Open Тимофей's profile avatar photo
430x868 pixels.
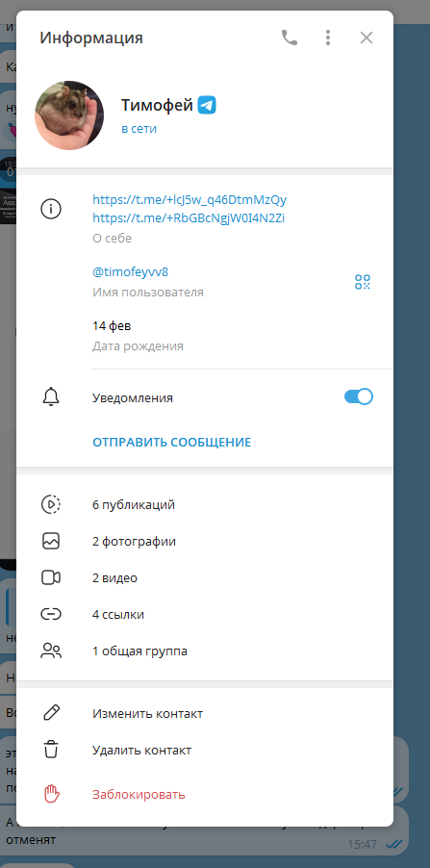69,115
